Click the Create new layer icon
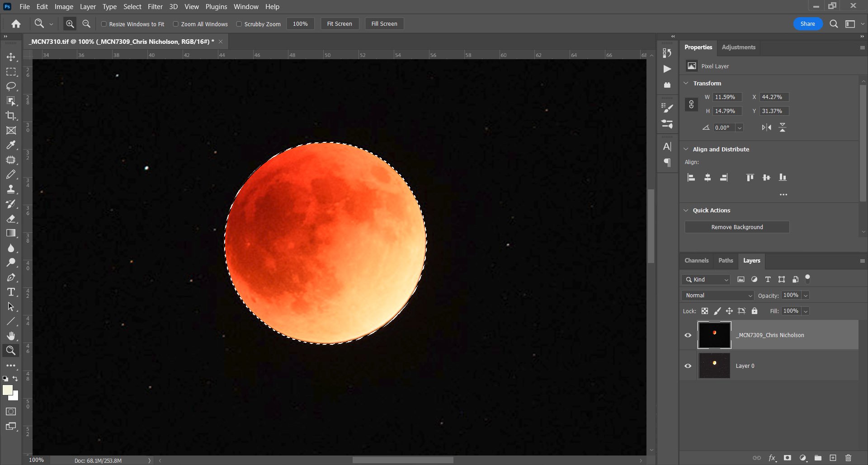This screenshot has height=465, width=868. coord(833,458)
